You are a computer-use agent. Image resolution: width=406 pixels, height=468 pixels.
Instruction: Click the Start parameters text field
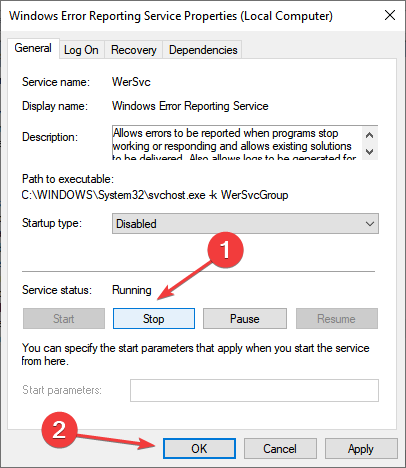[254, 390]
